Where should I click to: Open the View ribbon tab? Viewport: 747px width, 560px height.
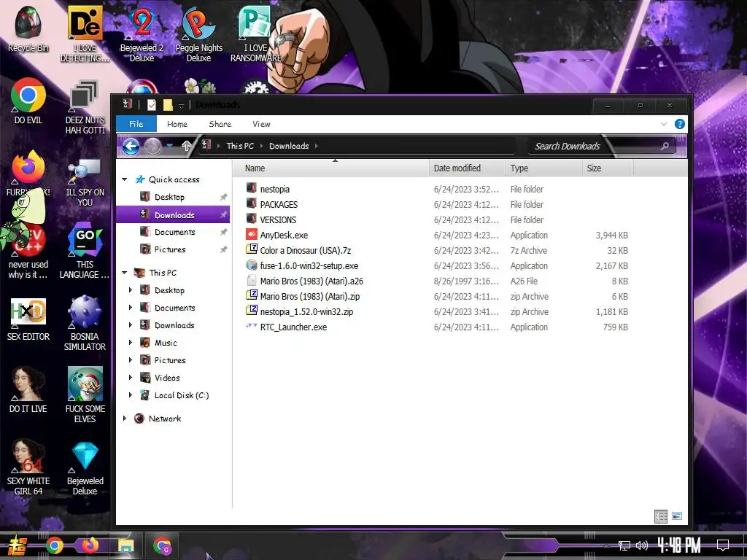point(261,124)
